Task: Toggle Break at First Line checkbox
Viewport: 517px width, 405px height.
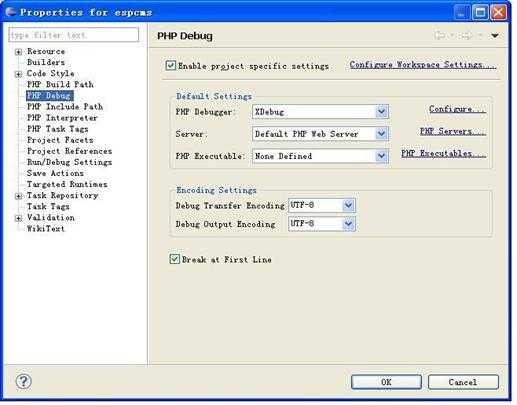Action: (x=174, y=259)
